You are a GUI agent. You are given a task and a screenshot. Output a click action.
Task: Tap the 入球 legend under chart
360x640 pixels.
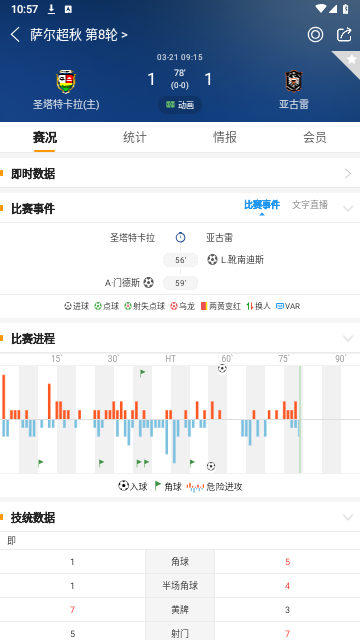point(133,486)
